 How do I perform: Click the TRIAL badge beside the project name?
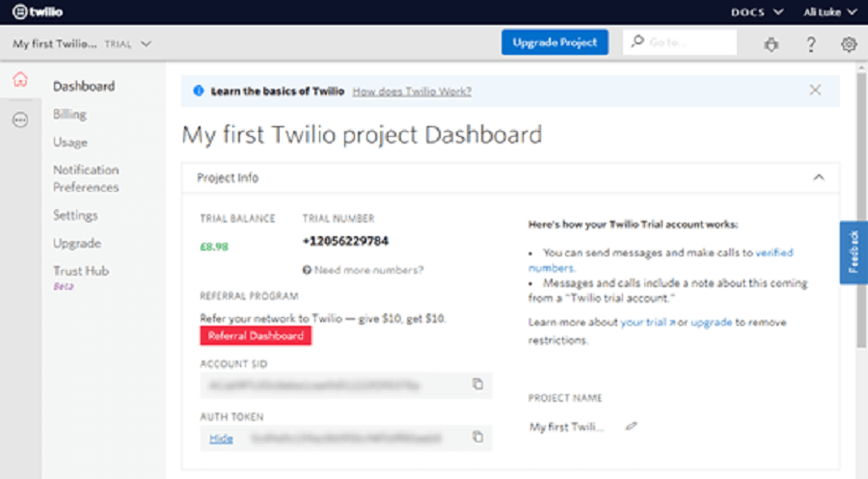(118, 44)
